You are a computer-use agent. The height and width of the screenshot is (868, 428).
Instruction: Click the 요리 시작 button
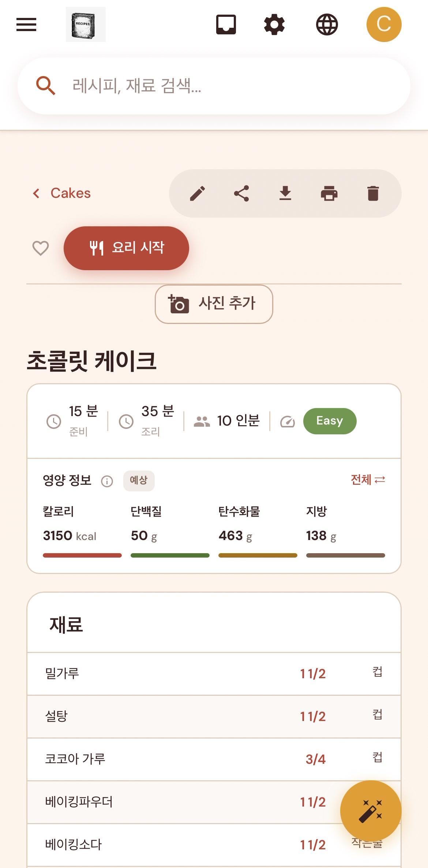(126, 248)
